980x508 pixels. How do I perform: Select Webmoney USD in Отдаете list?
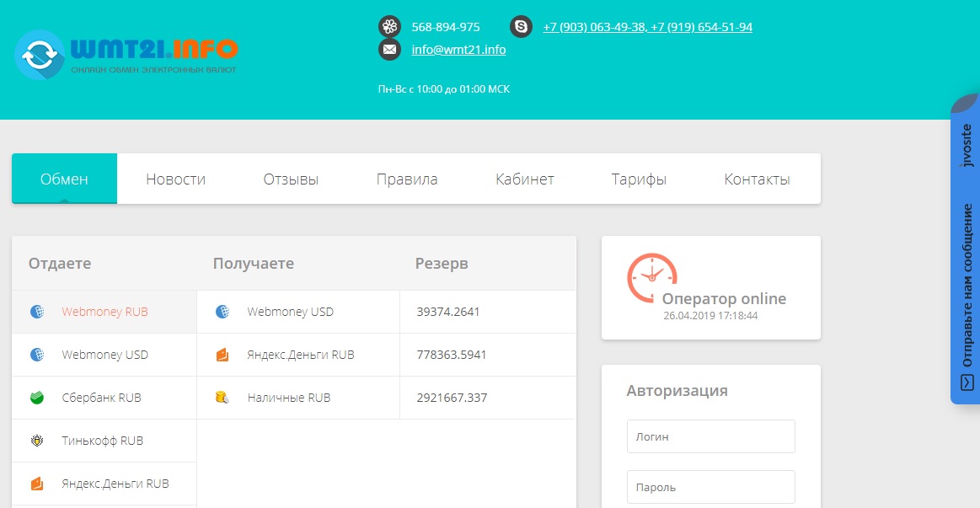104,355
